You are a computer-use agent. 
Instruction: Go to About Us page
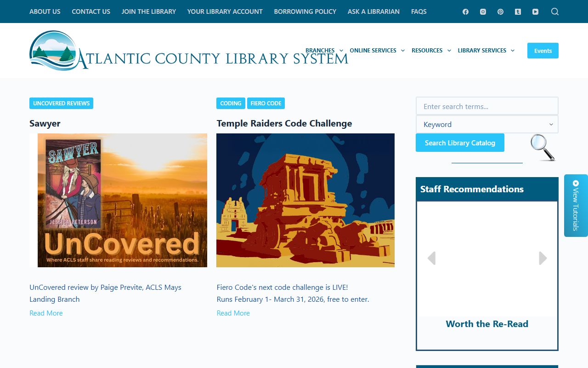[x=45, y=11]
